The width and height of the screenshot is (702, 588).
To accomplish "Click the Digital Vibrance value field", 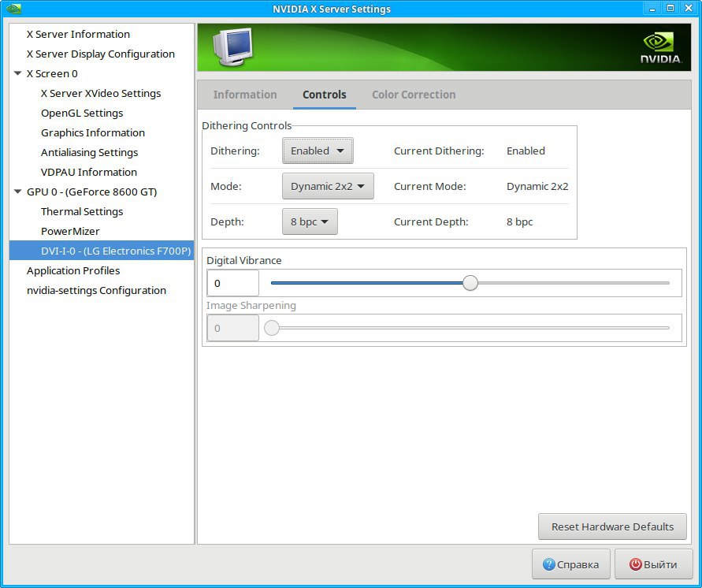I will (232, 283).
